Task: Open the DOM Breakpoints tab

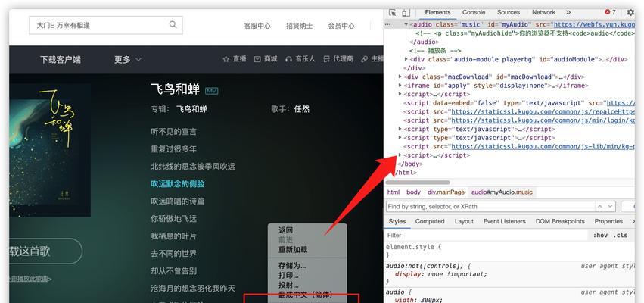Action: (560, 221)
